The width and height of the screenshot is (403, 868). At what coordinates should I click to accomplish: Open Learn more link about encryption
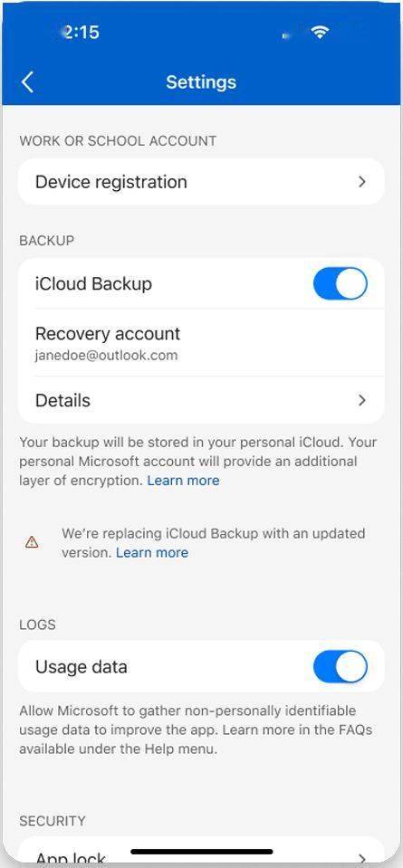pyautogui.click(x=183, y=481)
